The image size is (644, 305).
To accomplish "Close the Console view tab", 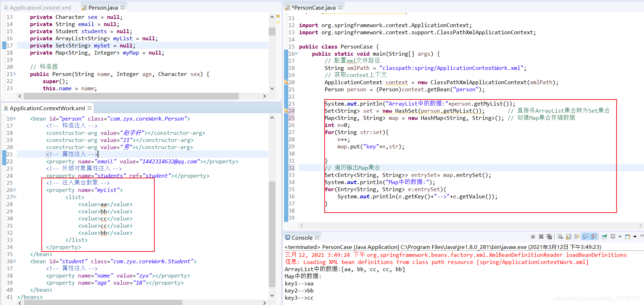I will (317, 238).
